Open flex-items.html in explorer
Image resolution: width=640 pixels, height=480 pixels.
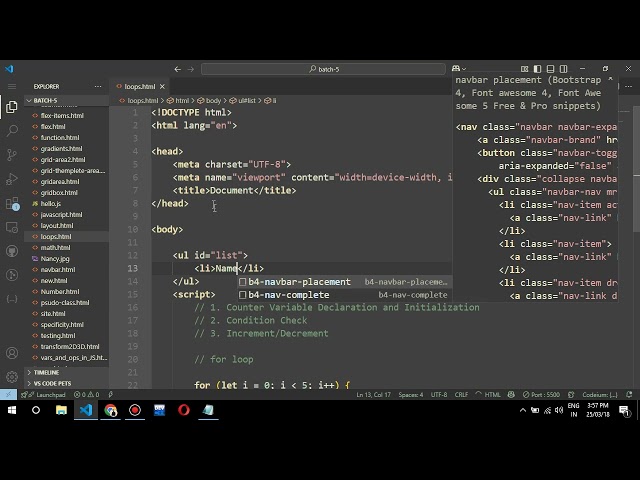click(62, 116)
